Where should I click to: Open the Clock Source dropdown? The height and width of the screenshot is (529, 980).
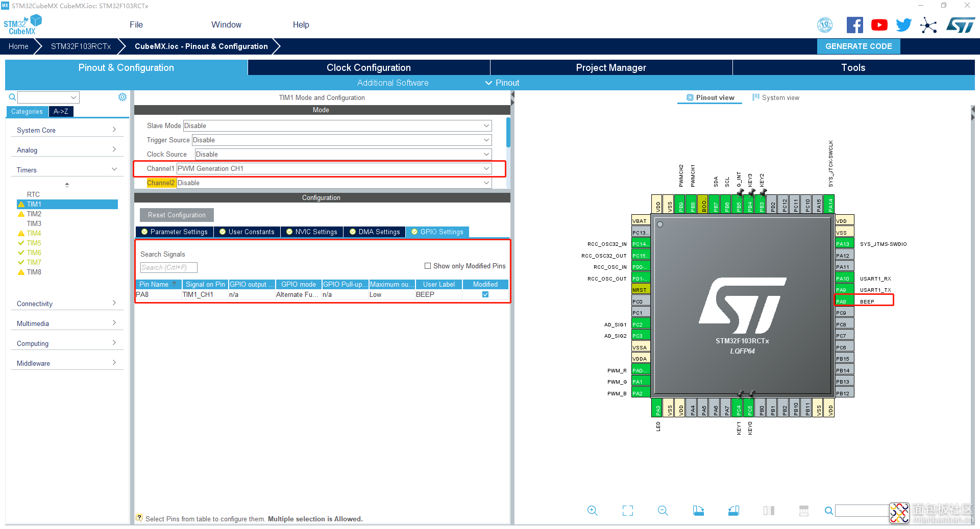pyautogui.click(x=344, y=154)
